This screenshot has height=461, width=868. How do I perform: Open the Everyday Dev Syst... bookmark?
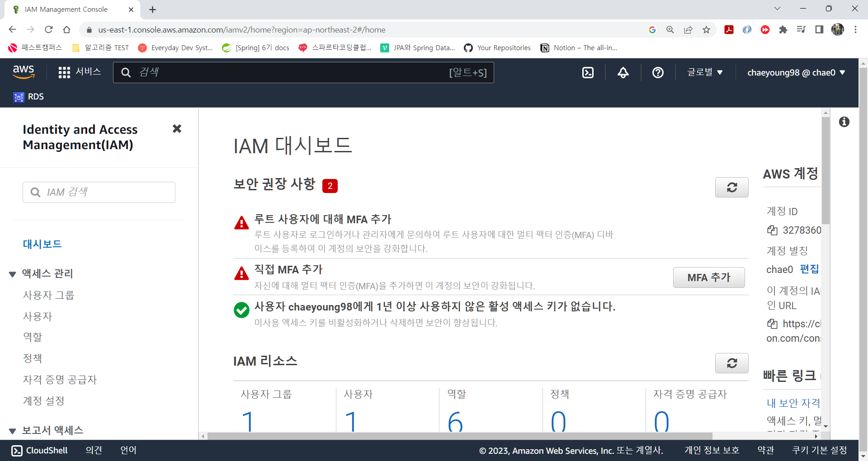[175, 48]
